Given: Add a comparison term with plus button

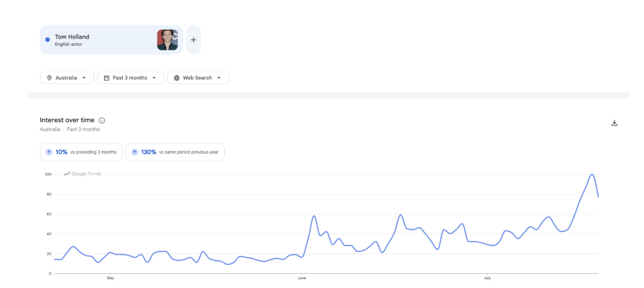Looking at the screenshot, I should point(193,40).
